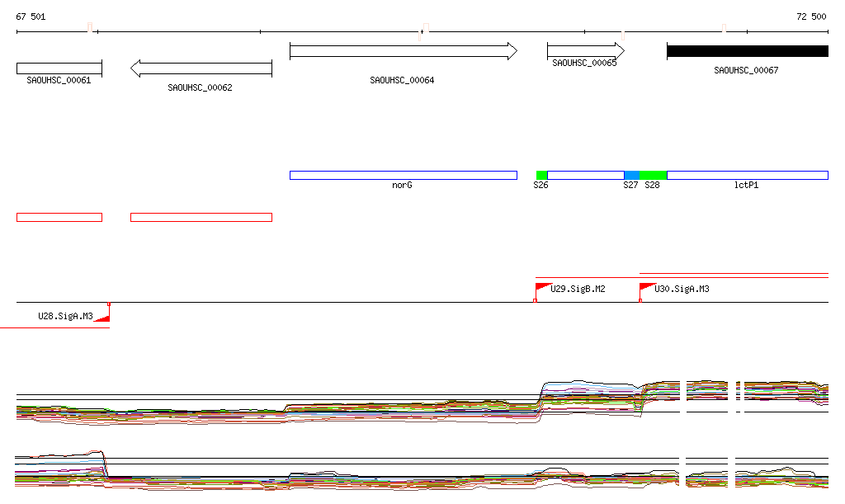The height and width of the screenshot is (504, 845).
Task: Select the SAOUHSC_00062 left-pointing gene arrow
Action: point(201,68)
